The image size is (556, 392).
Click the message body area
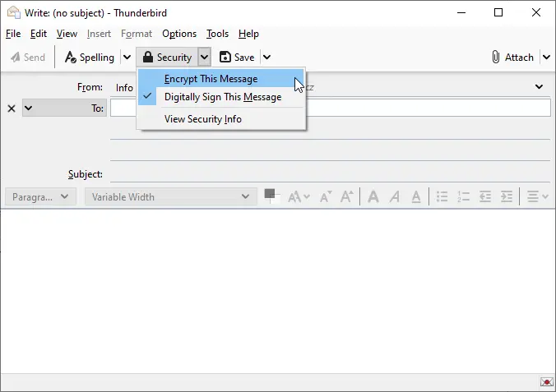click(278, 291)
